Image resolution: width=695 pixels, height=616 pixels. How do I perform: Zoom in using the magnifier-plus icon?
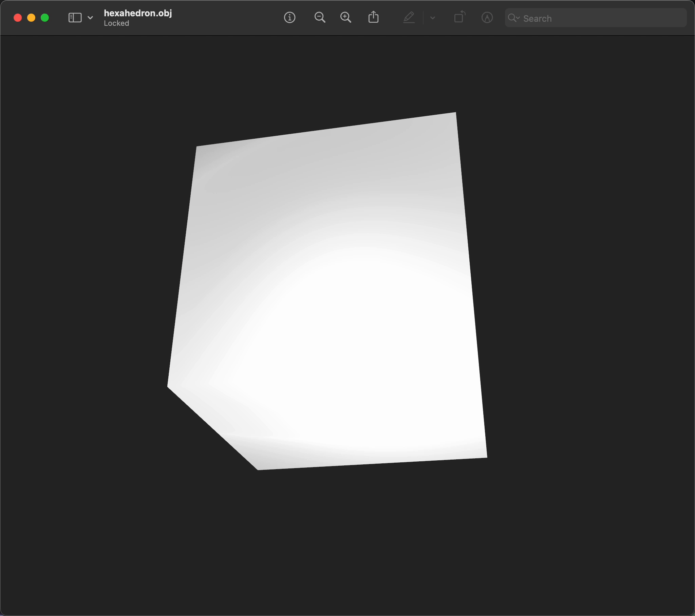click(x=346, y=17)
